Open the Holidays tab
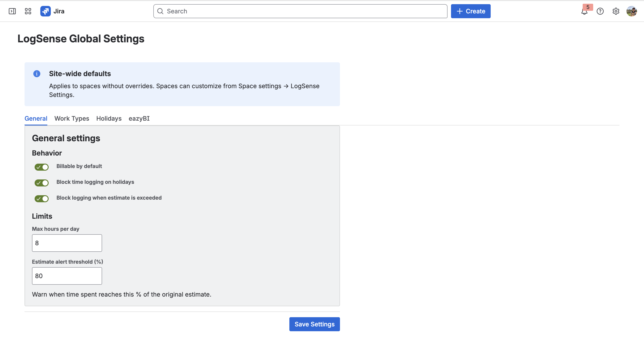The image size is (644, 340). (x=109, y=118)
